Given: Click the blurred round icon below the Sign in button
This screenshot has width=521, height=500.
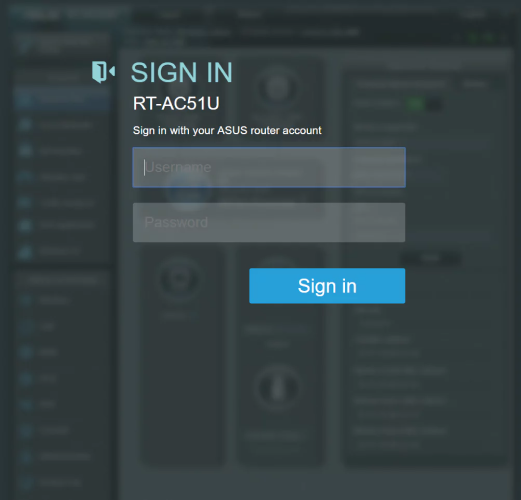Looking at the screenshot, I should 277,388.
